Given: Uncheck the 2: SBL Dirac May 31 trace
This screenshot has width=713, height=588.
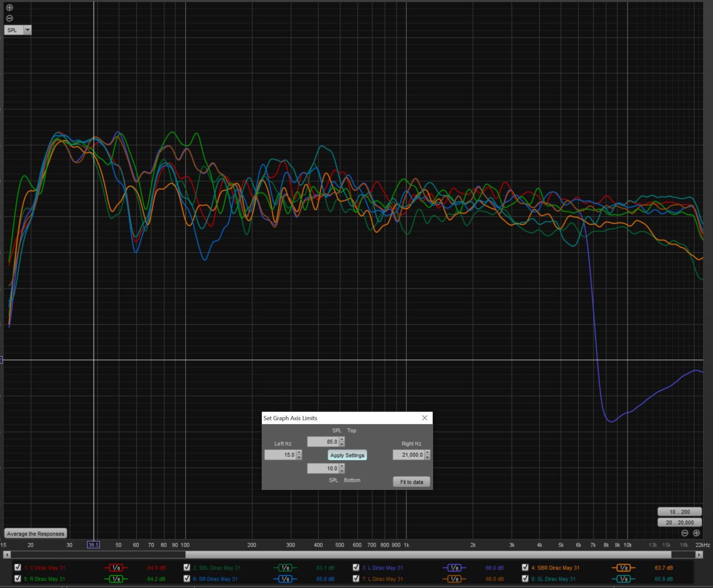Looking at the screenshot, I should pos(187,567).
